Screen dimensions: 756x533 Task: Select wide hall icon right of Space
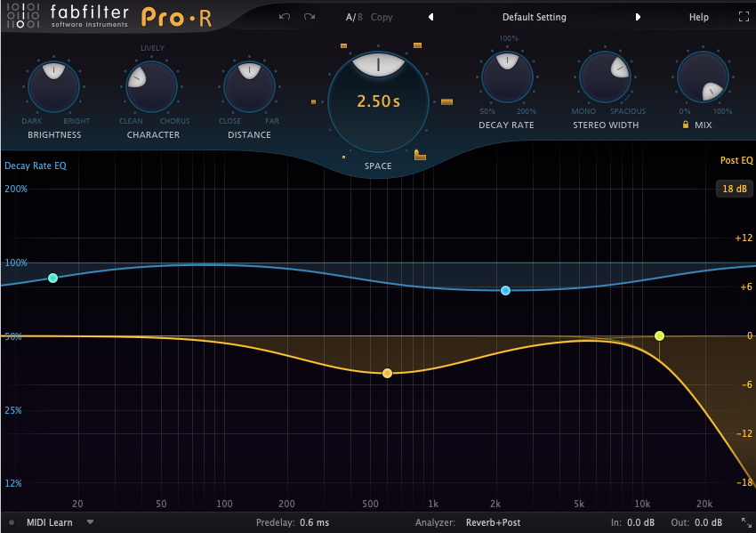click(447, 101)
